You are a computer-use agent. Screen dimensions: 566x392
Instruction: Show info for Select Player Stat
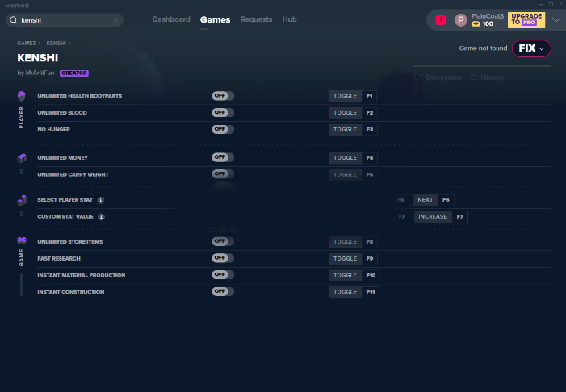tap(101, 200)
